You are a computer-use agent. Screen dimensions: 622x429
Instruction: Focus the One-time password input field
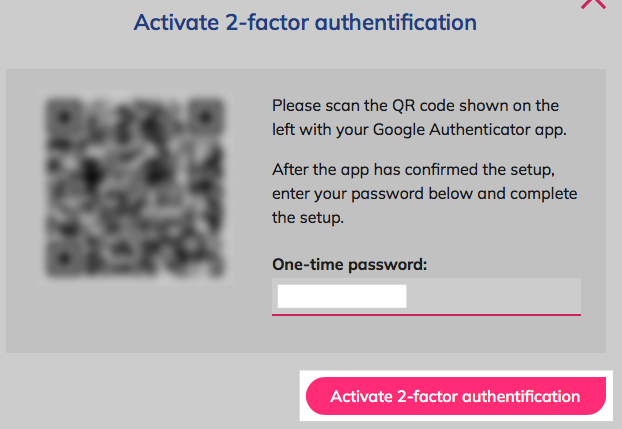click(x=426, y=296)
